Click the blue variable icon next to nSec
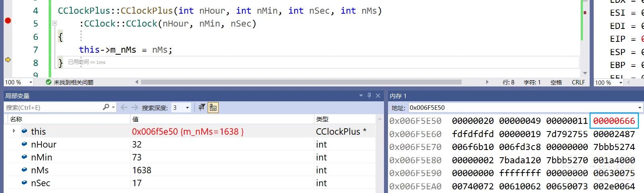Image resolution: width=644 pixels, height=193 pixels. pyautogui.click(x=25, y=183)
